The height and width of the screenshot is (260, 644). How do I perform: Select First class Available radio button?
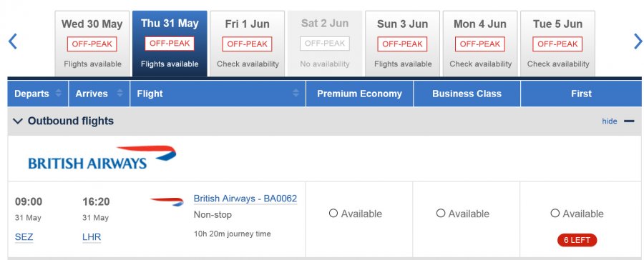[555, 214]
